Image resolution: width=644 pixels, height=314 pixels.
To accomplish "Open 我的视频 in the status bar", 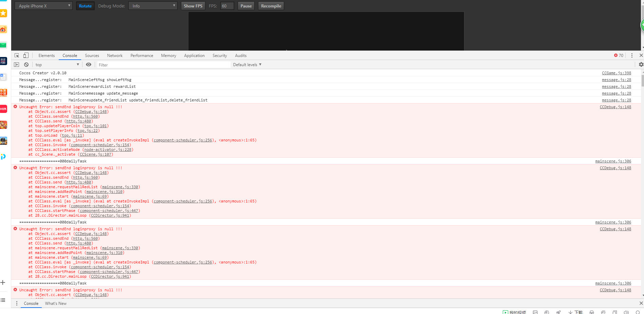I will [x=515, y=312].
